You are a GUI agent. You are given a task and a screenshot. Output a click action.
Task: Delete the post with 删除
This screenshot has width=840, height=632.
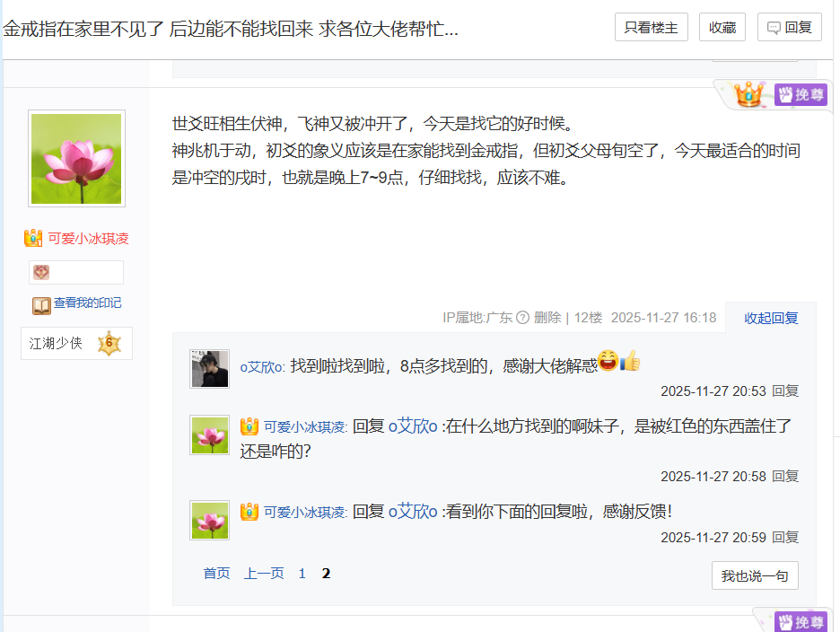pos(547,317)
